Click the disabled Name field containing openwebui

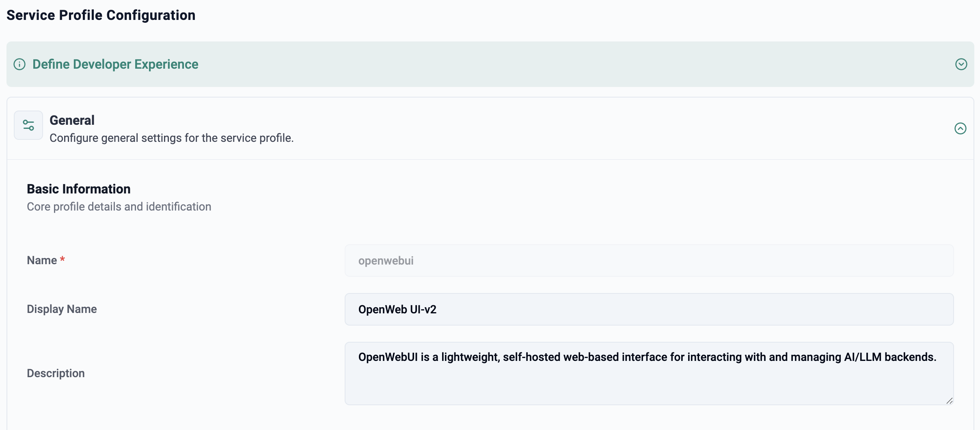(649, 261)
